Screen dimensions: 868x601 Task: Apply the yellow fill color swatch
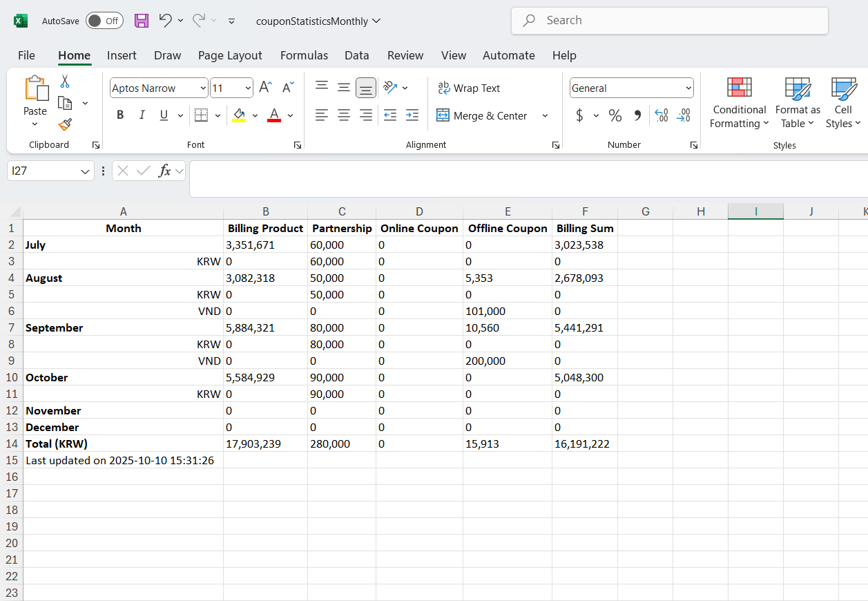(x=239, y=115)
